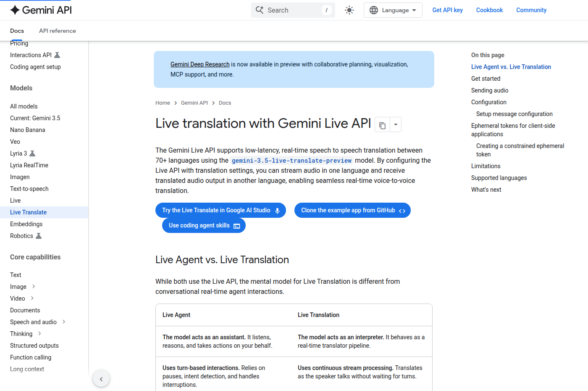Click Try the Live Translate in Google AI Studio
The height and width of the screenshot is (391, 588).
220,210
